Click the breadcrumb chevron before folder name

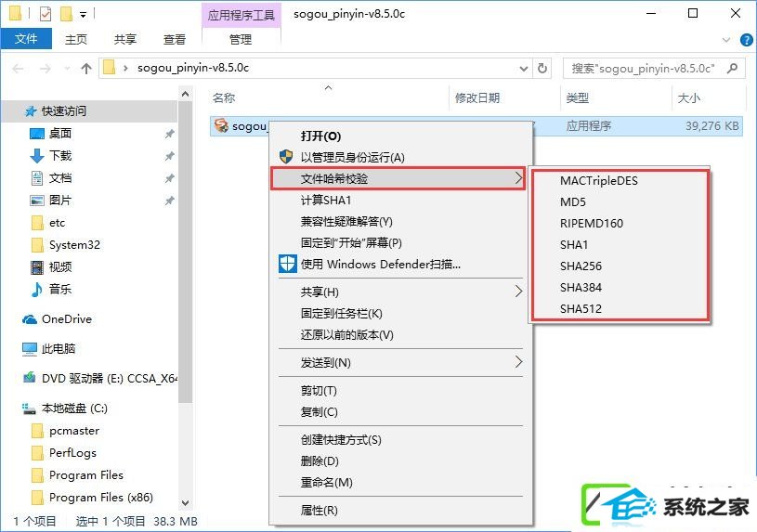tap(125, 68)
